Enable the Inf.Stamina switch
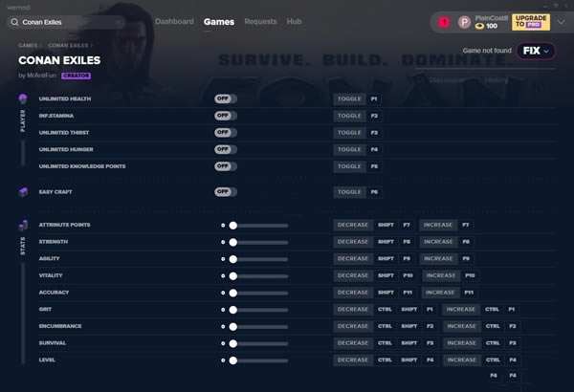This screenshot has width=574, height=392. tap(225, 116)
